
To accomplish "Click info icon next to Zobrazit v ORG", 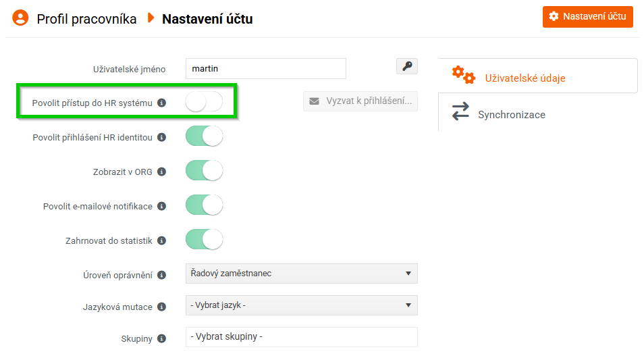I will point(161,172).
